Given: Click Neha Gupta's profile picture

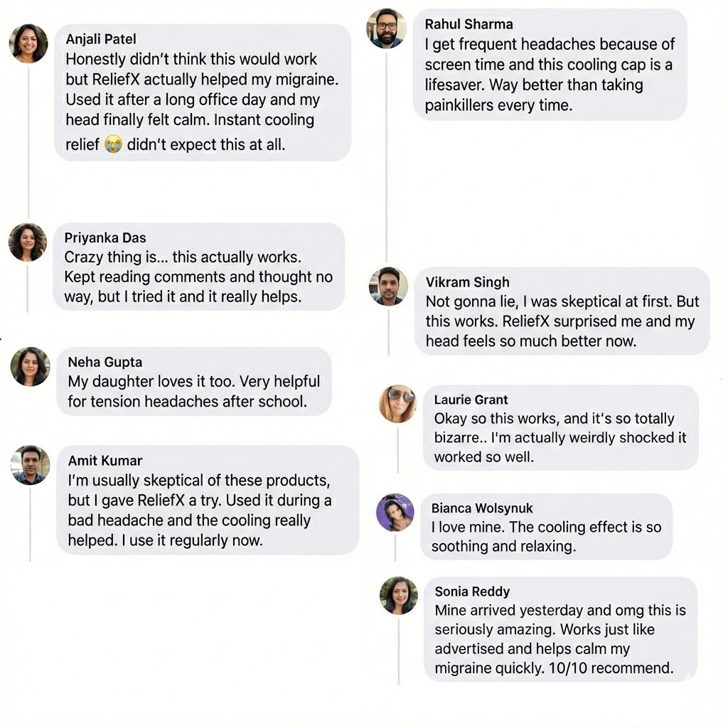Looking at the screenshot, I should coord(31,367).
